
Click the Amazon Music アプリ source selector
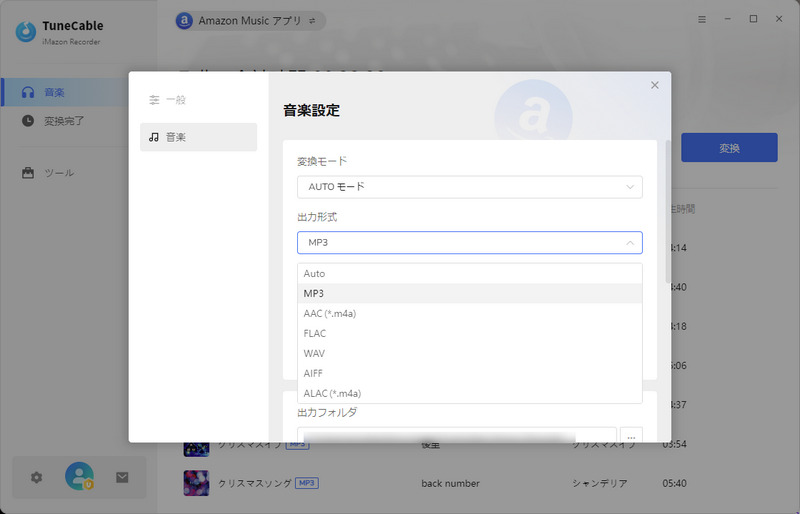pos(251,21)
